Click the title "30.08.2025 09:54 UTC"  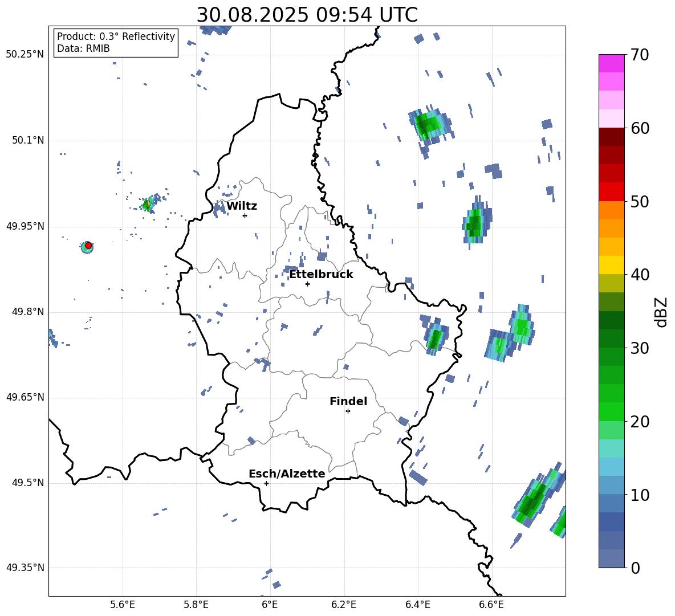pyautogui.click(x=307, y=15)
